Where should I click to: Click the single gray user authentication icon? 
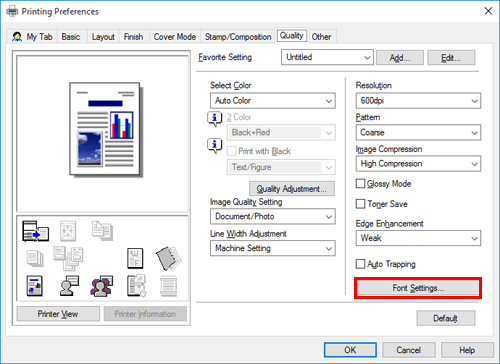point(69,286)
